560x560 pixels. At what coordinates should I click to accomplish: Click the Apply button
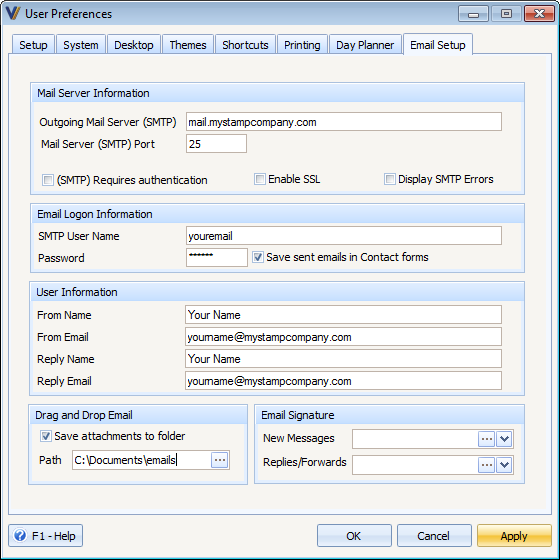point(514,536)
